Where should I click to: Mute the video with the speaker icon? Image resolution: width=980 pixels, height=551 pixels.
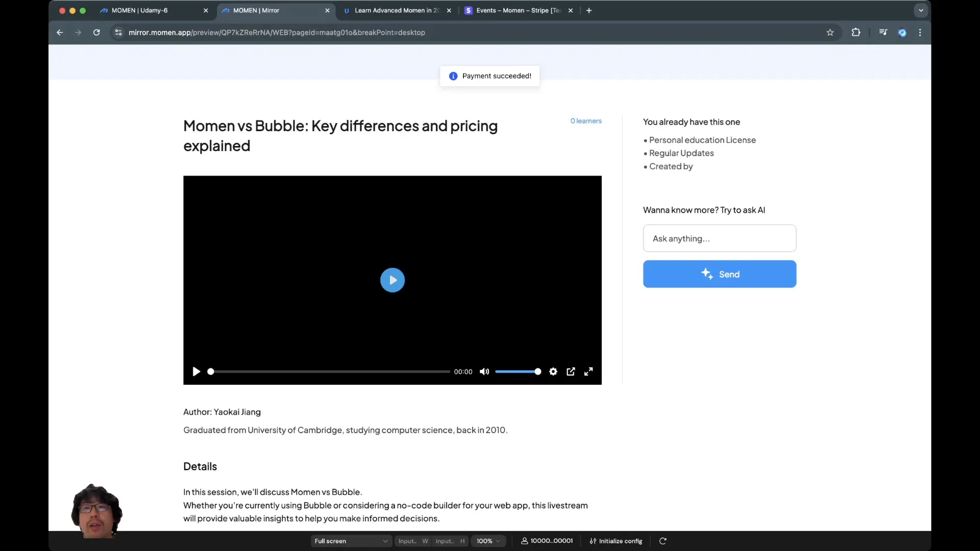tap(484, 371)
